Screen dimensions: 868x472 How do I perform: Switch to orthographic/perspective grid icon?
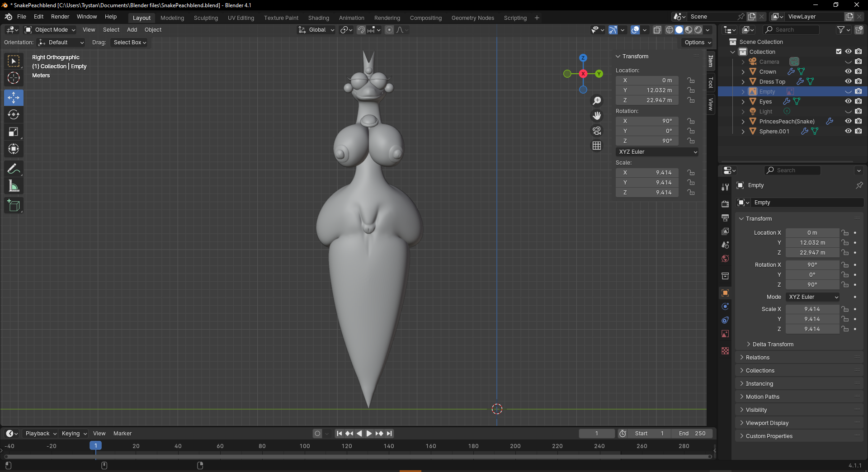pyautogui.click(x=597, y=146)
